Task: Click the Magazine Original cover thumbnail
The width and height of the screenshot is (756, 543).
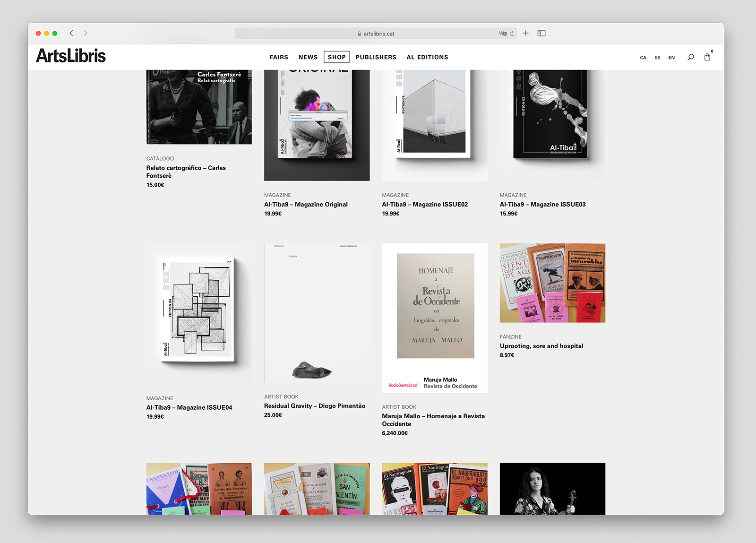Action: coord(317,125)
